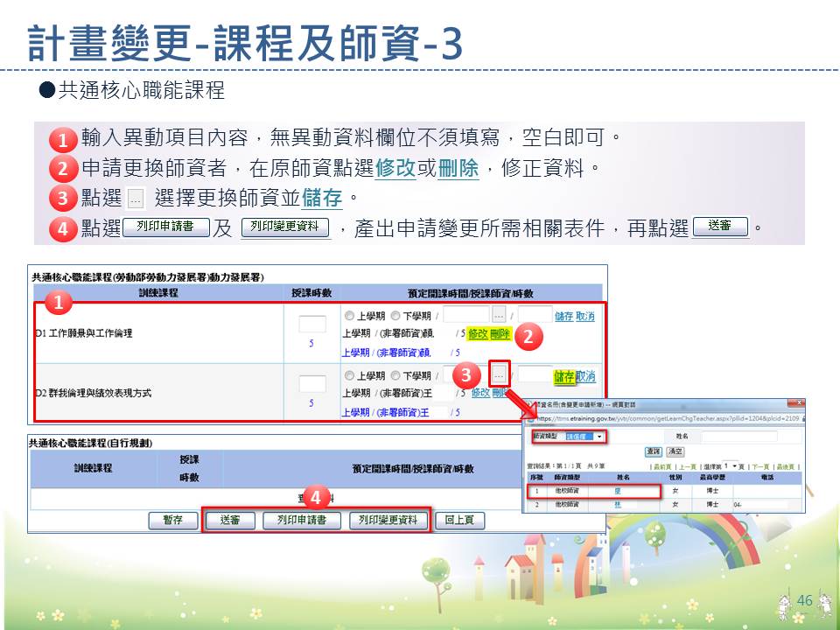The width and height of the screenshot is (840, 630).
Task: Click 取消 link in the D1 row
Action: [x=585, y=316]
